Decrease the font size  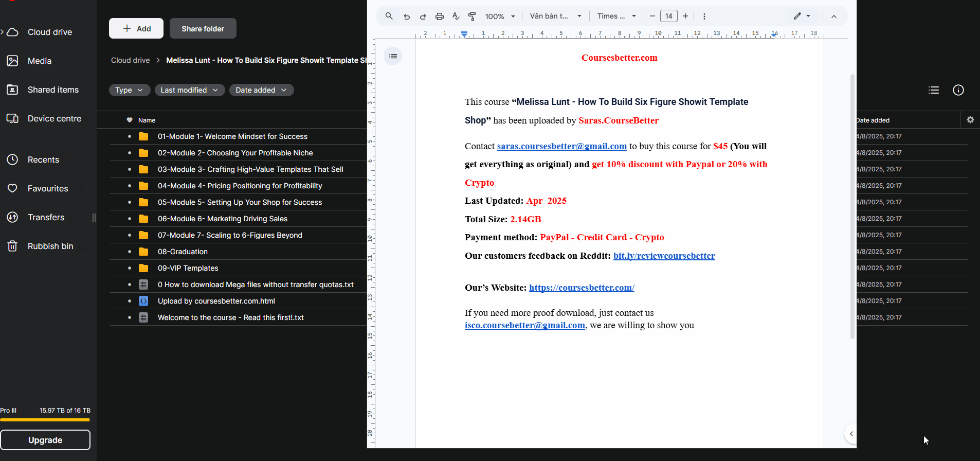coord(652,16)
